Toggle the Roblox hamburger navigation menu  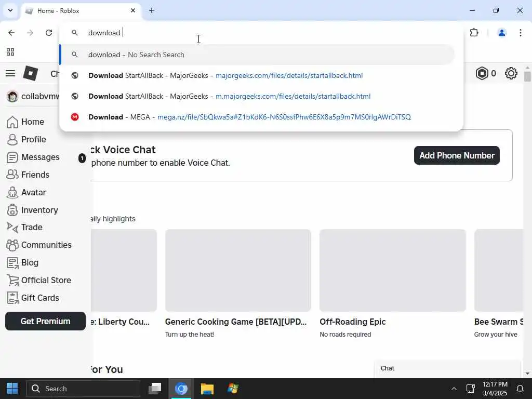[10, 73]
